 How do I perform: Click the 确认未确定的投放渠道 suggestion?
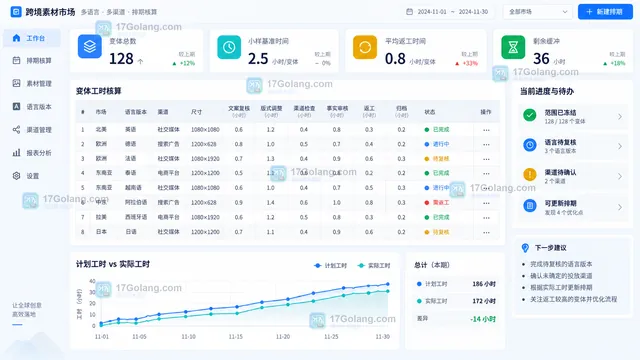click(561, 276)
